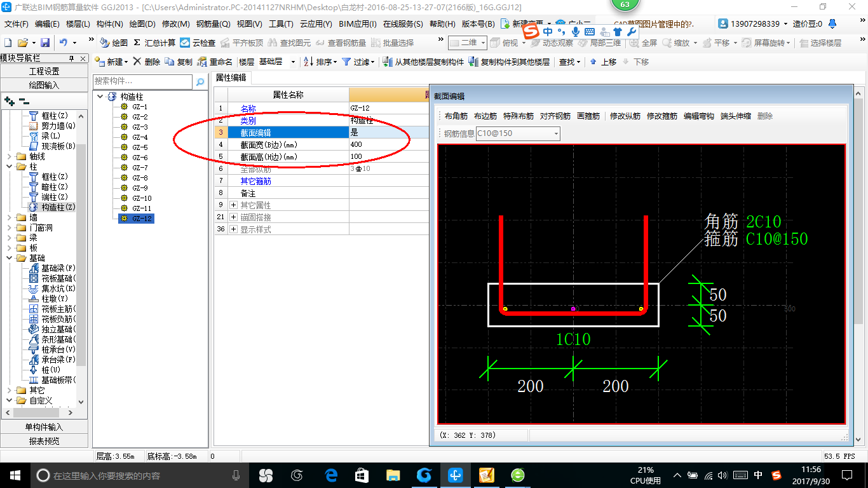Open notification center icon

click(846, 475)
